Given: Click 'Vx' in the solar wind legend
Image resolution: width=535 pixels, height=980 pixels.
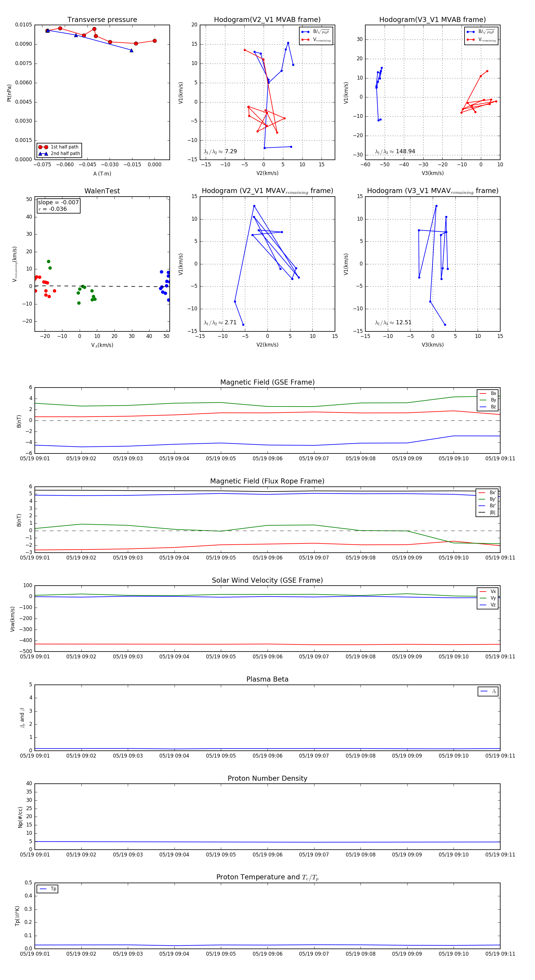Looking at the screenshot, I should tap(493, 592).
